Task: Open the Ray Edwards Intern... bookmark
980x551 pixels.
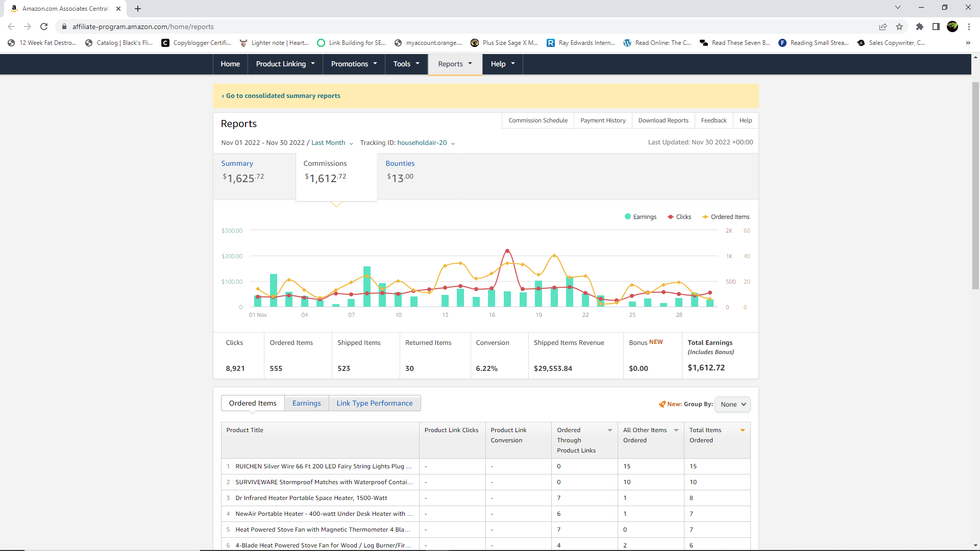Action: 581,43
